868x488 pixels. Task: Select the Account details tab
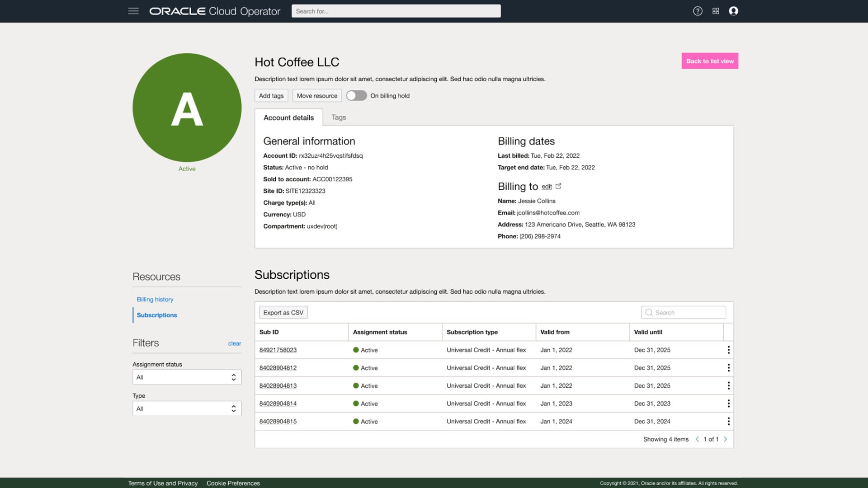(289, 117)
